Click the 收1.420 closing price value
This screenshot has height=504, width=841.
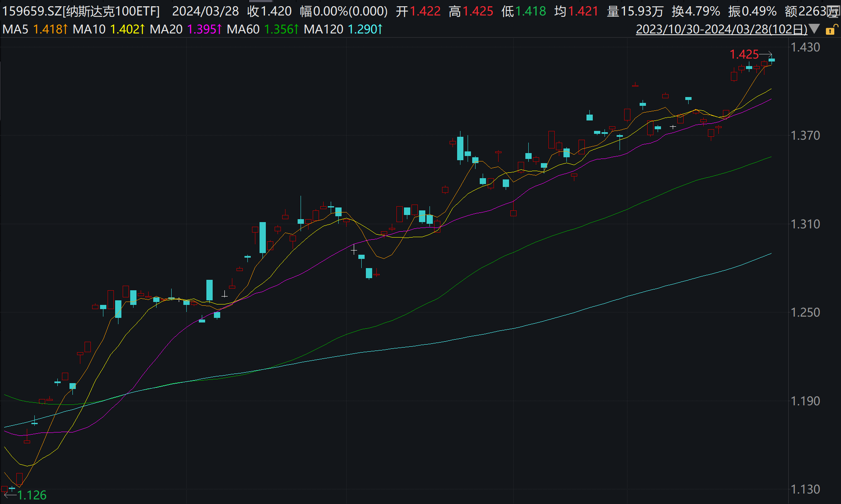(x=269, y=11)
